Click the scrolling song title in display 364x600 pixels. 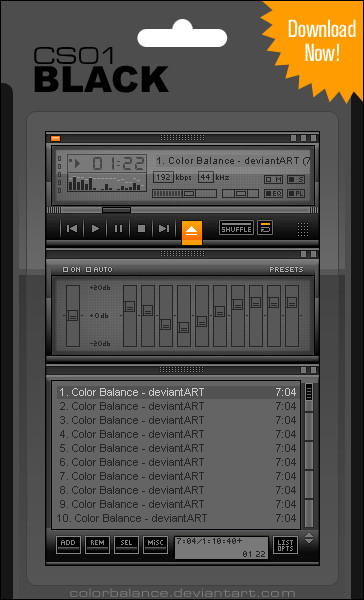(233, 161)
